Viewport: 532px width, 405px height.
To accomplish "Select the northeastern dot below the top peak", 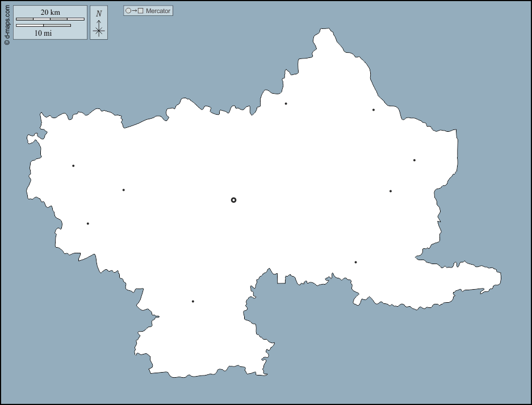I will [x=374, y=110].
